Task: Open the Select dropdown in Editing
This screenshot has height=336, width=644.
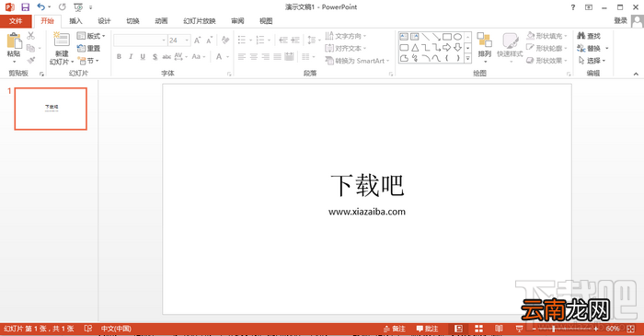Action: pos(592,61)
